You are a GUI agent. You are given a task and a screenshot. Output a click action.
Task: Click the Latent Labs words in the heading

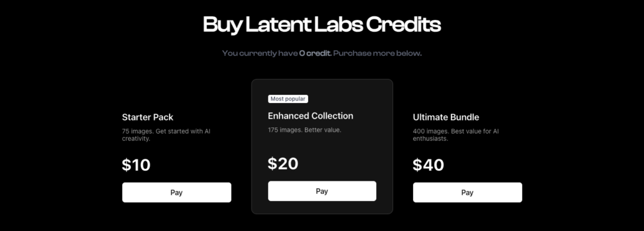pyautogui.click(x=304, y=24)
